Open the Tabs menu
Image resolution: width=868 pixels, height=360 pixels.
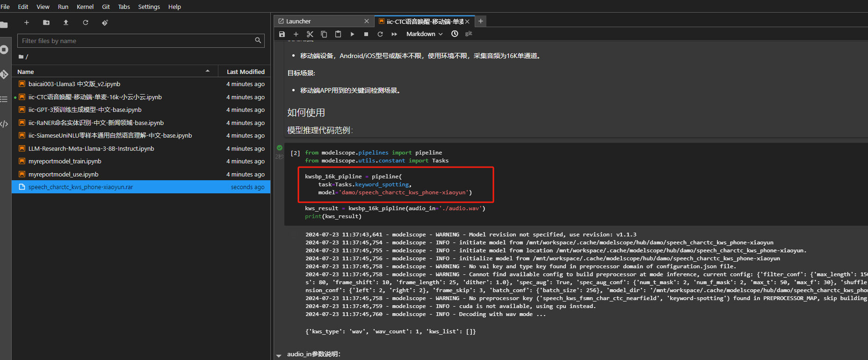click(x=124, y=7)
